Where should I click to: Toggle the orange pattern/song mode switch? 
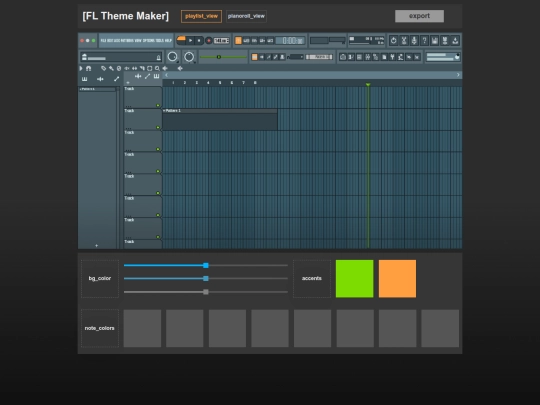tap(181, 40)
